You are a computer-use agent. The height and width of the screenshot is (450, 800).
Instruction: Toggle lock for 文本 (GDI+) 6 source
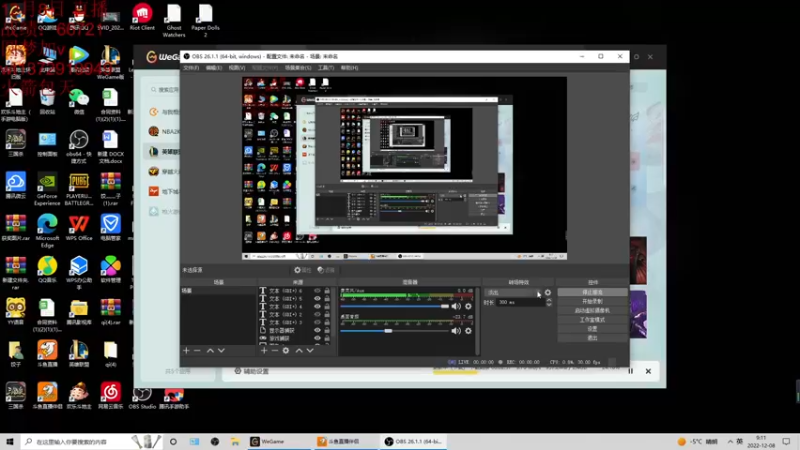[327, 291]
